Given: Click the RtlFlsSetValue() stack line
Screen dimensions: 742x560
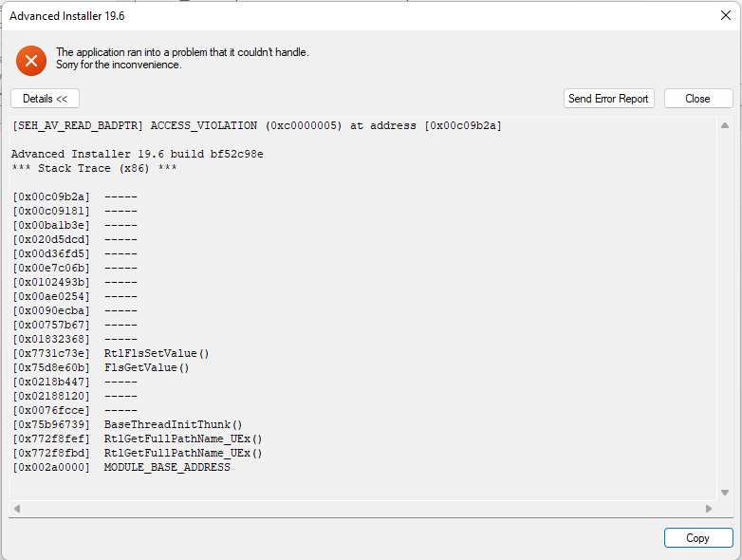Looking at the screenshot, I should 110,354.
